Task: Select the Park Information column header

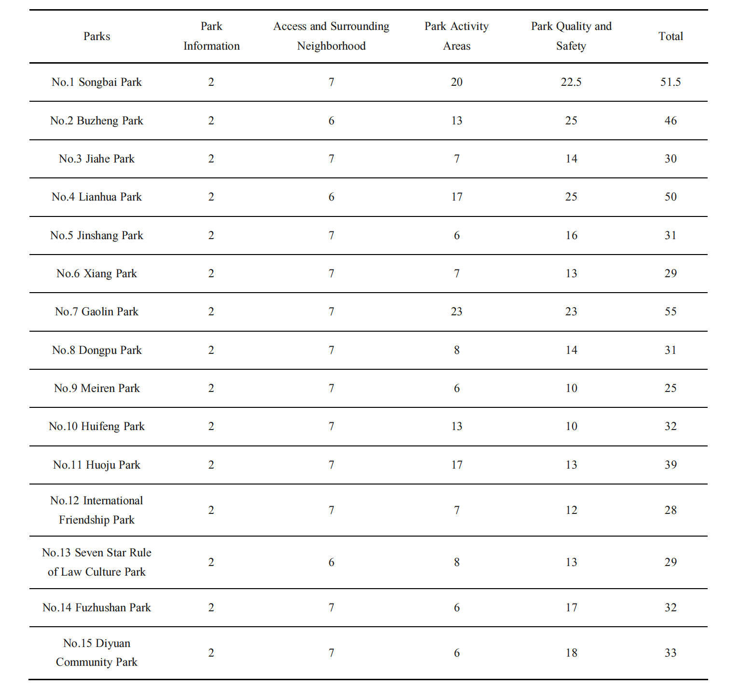Action: click(211, 36)
